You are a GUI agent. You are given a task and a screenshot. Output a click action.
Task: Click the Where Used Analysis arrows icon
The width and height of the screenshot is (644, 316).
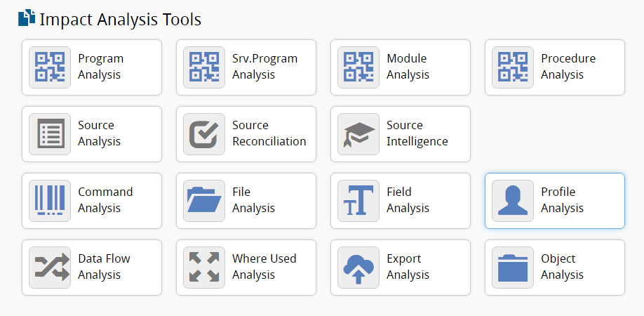(x=204, y=268)
